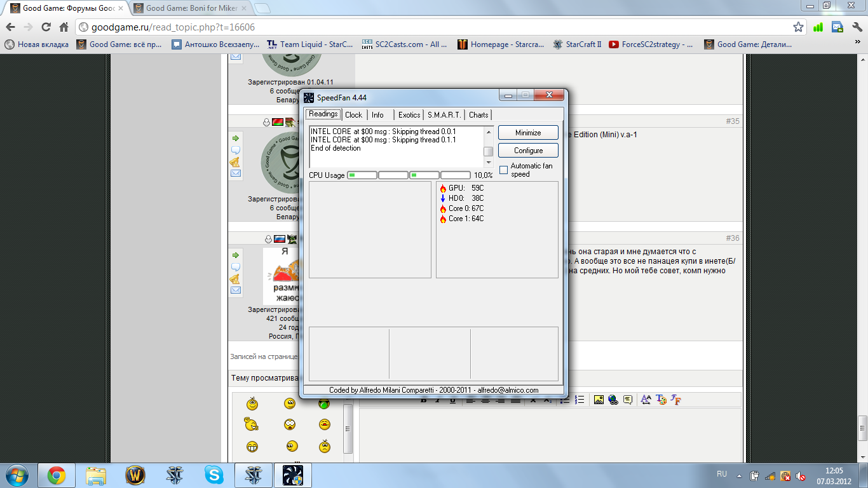This screenshot has height=488, width=868.
Task: Reload the page in Chrome
Action: click(46, 27)
